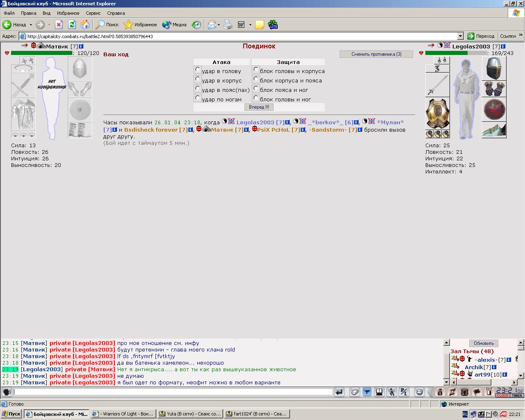Click the Пуск start button
525x420 pixels.
[x=11, y=414]
